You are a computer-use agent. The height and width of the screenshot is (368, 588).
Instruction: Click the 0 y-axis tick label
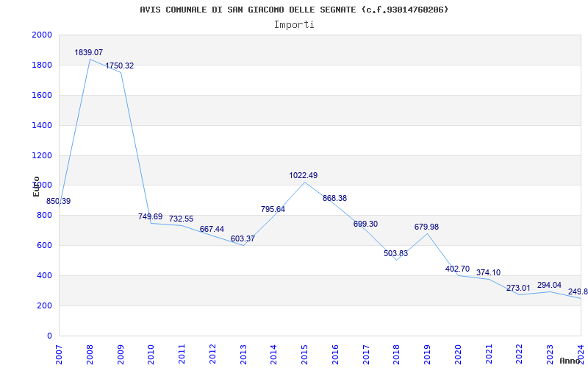pyautogui.click(x=49, y=336)
